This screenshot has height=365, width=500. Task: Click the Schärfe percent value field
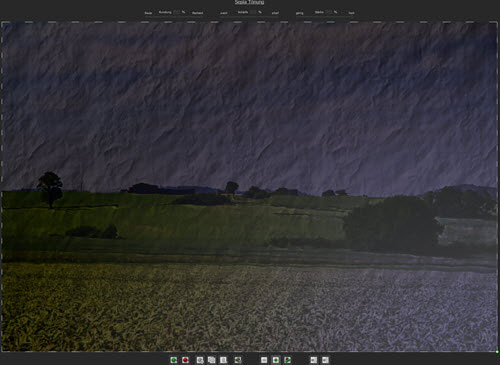[253, 12]
